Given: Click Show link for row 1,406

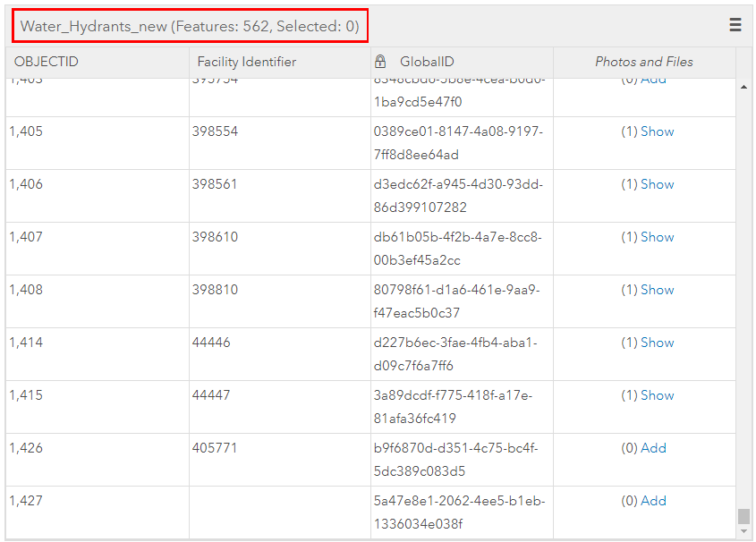Looking at the screenshot, I should [658, 184].
